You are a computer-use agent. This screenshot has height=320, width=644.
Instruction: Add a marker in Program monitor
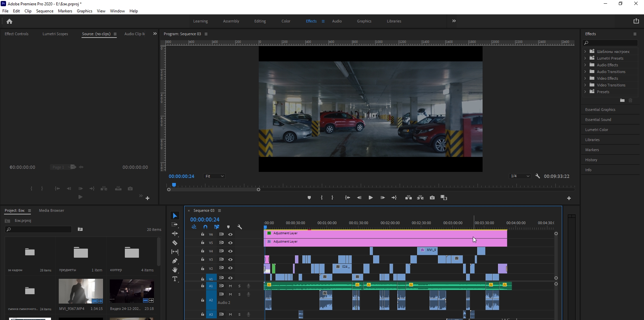(x=309, y=198)
